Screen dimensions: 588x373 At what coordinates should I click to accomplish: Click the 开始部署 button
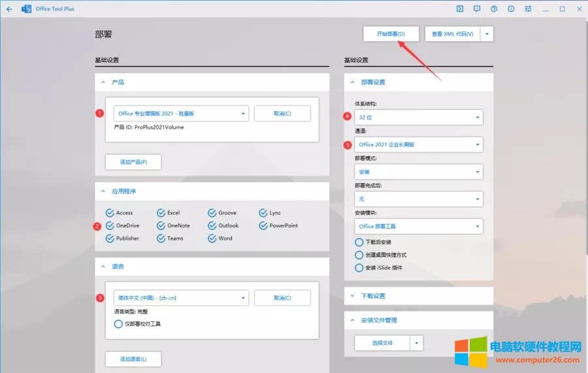click(x=391, y=34)
